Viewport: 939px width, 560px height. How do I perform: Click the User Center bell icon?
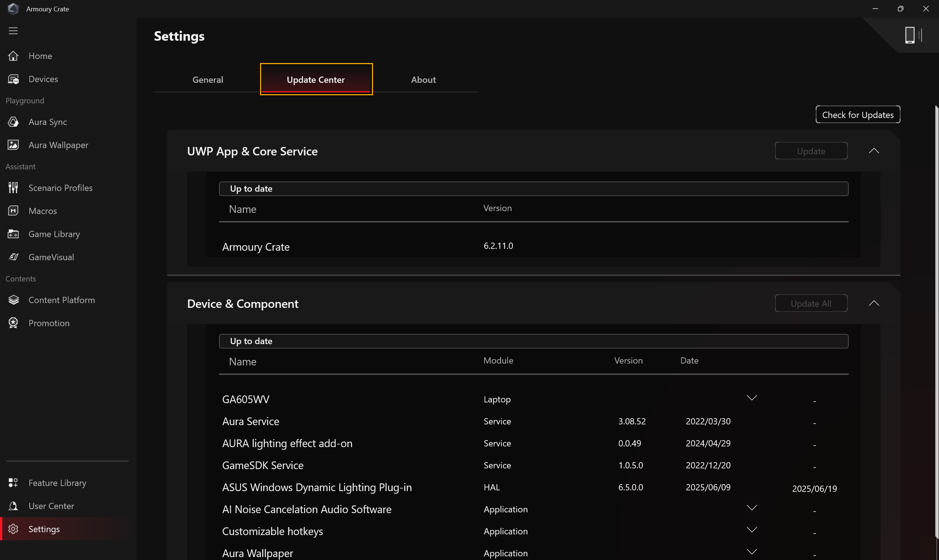pyautogui.click(x=13, y=506)
